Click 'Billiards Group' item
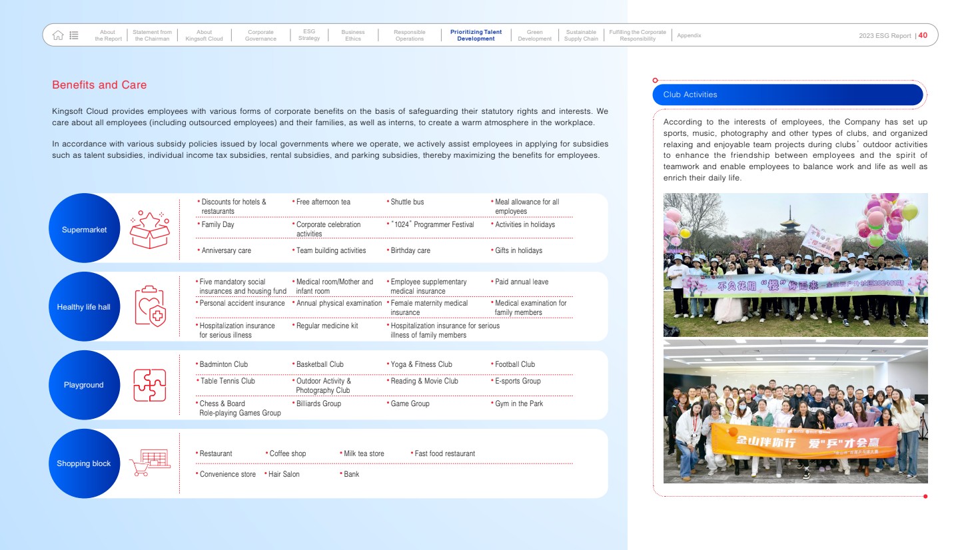Image resolution: width=980 pixels, height=550 pixels. tap(318, 404)
